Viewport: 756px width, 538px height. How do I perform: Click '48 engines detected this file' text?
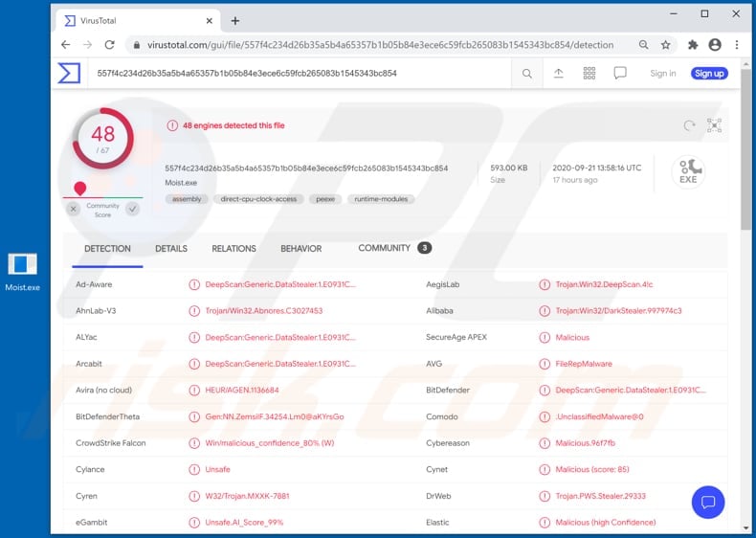point(233,125)
